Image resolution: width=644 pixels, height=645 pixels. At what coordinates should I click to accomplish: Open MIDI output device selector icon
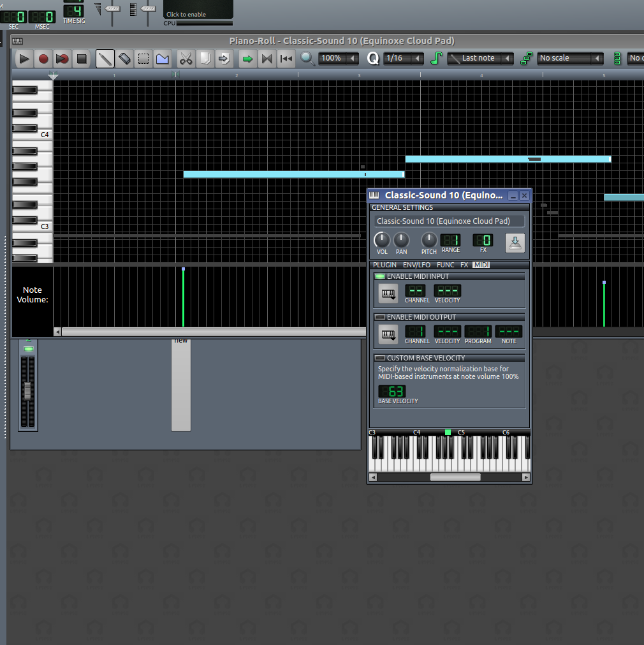tap(388, 334)
